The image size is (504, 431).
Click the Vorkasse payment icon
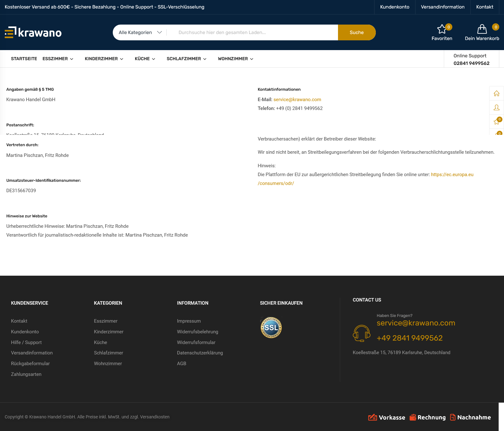coord(387,417)
